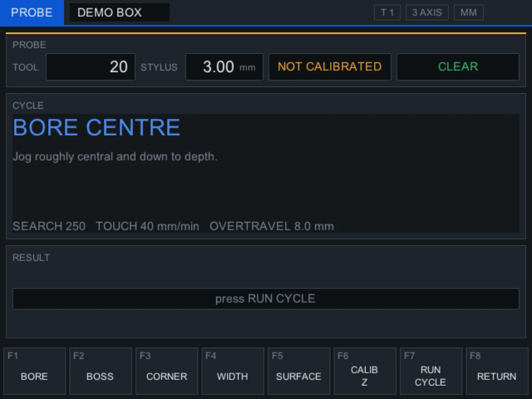Go back with F8 RETURN softkey

click(497, 371)
